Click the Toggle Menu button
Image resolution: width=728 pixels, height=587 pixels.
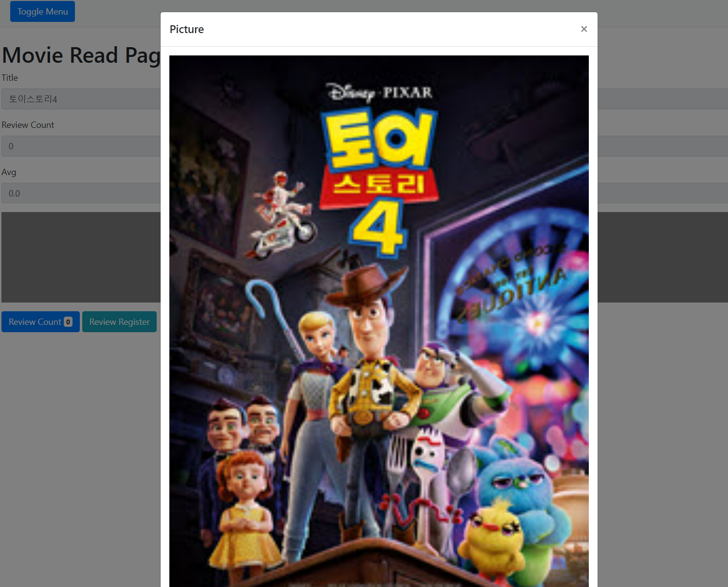tap(42, 11)
